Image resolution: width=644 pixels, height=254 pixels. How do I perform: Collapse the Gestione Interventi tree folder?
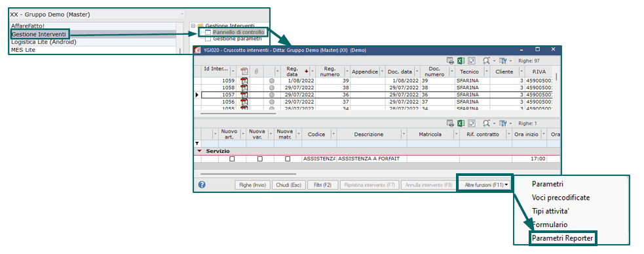coord(193,26)
